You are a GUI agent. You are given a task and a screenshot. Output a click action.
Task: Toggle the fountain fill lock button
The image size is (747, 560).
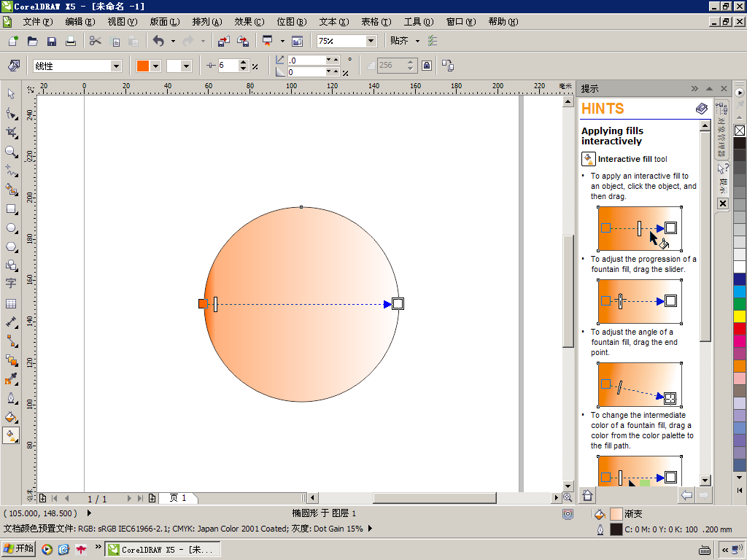click(x=427, y=66)
